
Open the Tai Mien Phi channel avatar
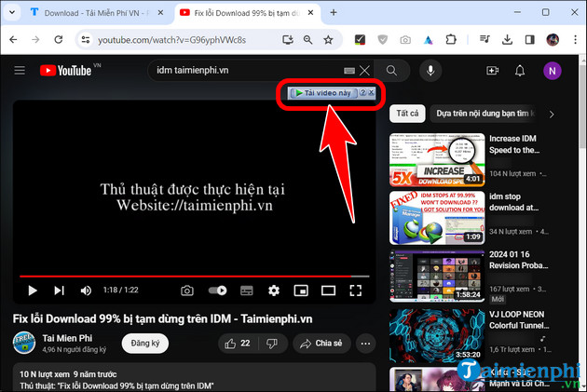(x=24, y=343)
